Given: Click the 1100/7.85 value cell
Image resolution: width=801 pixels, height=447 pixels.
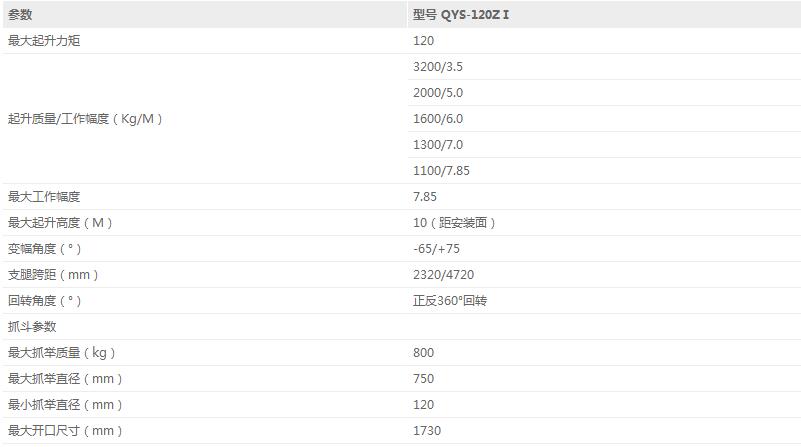Looking at the screenshot, I should tap(441, 171).
